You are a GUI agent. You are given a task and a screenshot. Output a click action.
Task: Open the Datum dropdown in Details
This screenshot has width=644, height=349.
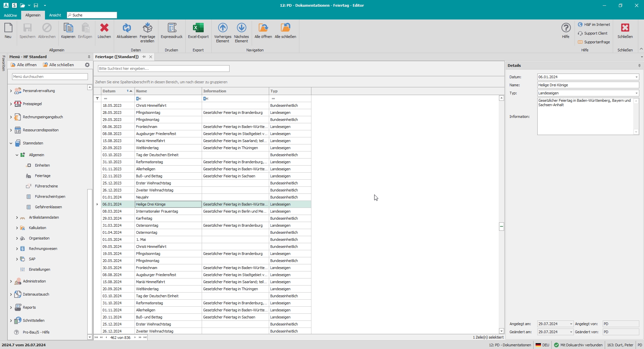click(x=636, y=77)
